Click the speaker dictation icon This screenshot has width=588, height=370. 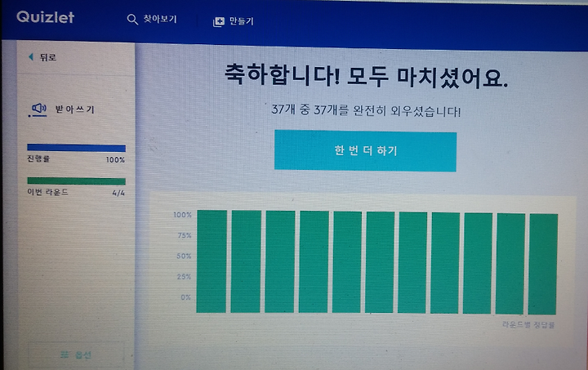point(38,109)
